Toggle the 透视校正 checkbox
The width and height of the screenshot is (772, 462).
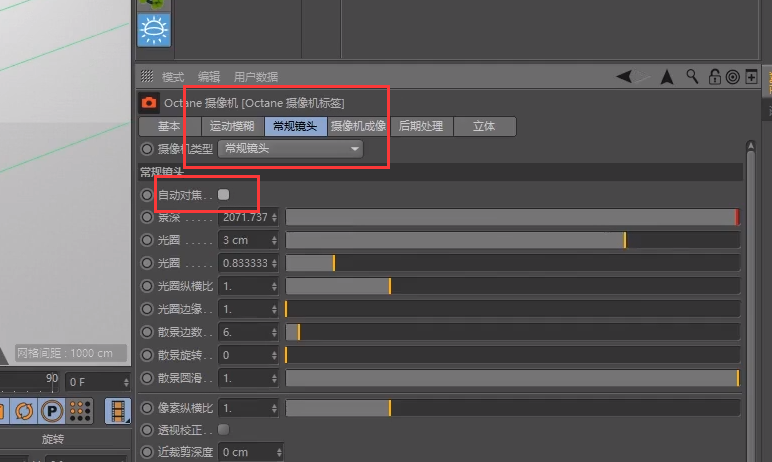point(224,429)
